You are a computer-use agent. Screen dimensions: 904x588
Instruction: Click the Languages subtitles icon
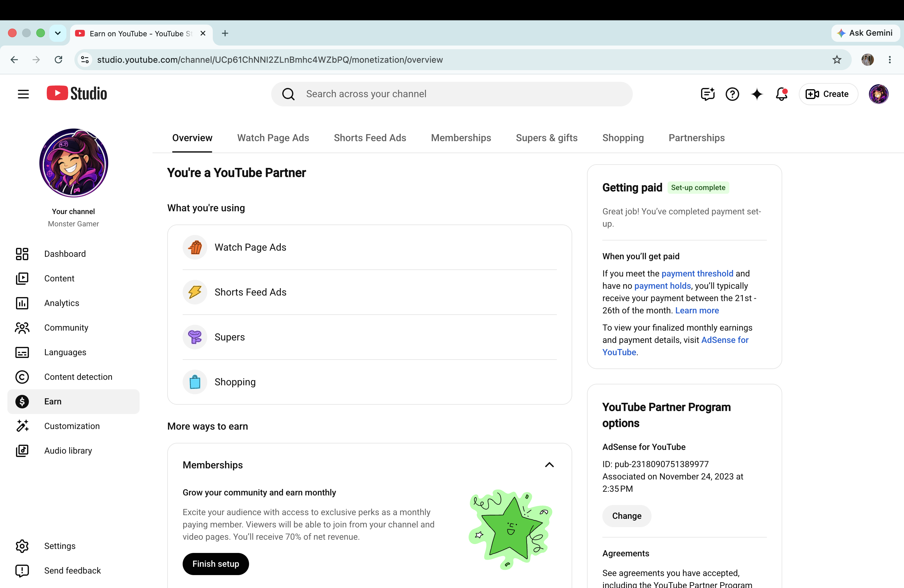click(x=22, y=352)
